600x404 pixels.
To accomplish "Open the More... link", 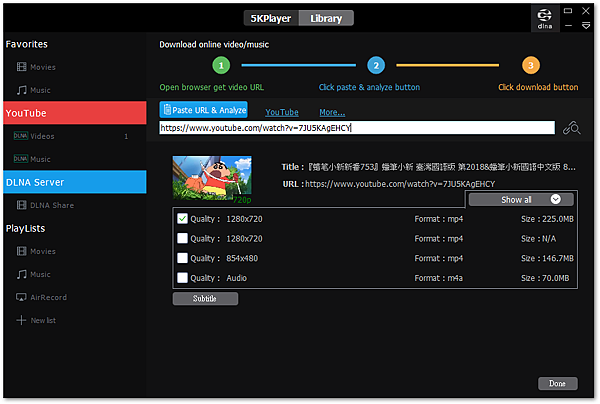I will 332,112.
